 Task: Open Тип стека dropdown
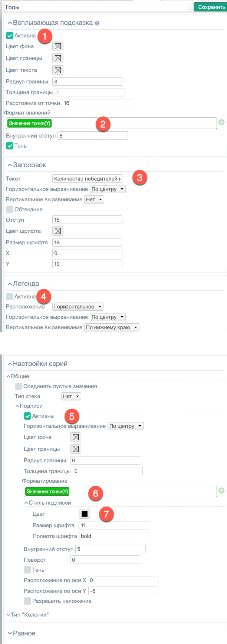click(71, 396)
